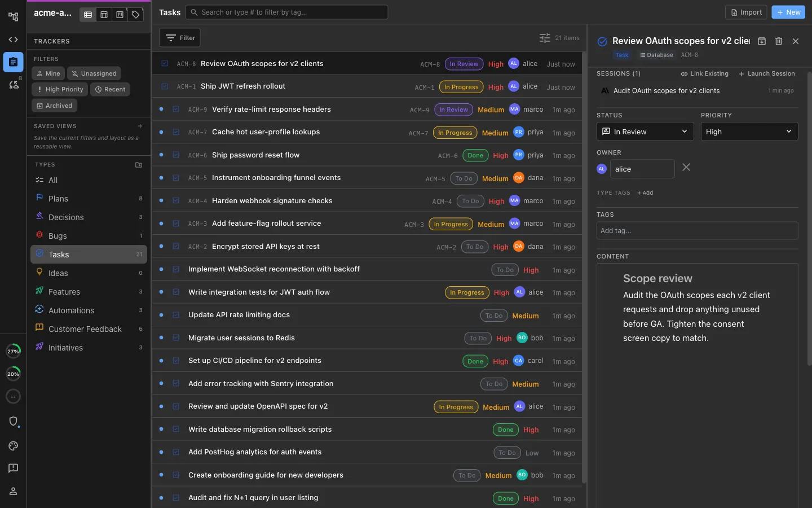Open the feedback message icon in left rail

point(13,468)
